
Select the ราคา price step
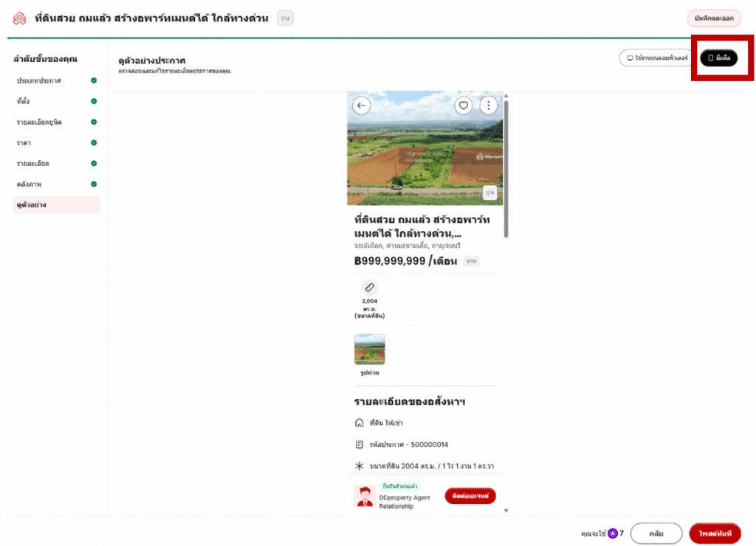click(24, 142)
